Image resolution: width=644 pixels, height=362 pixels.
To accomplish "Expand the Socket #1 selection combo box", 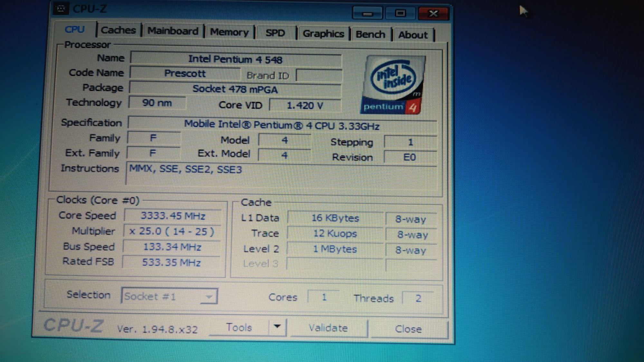I will click(x=169, y=296).
